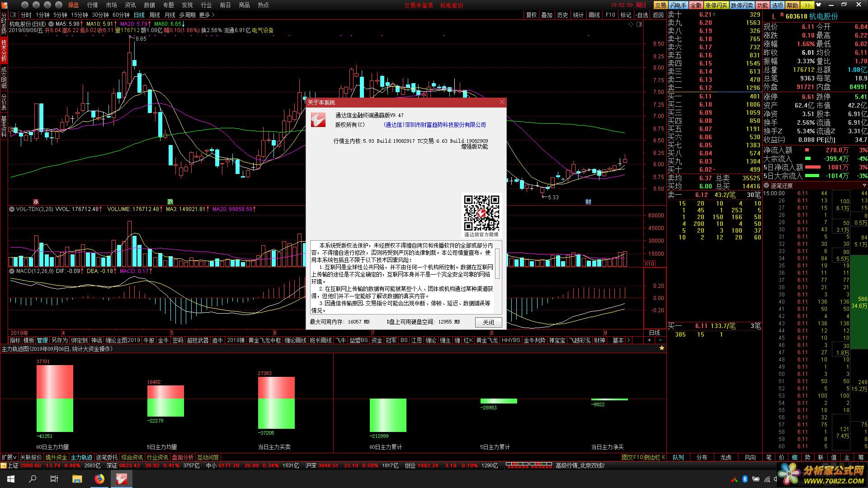Screen dimensions: 868x488
Task: Click the Bluetooth tray icon
Action: (745, 479)
